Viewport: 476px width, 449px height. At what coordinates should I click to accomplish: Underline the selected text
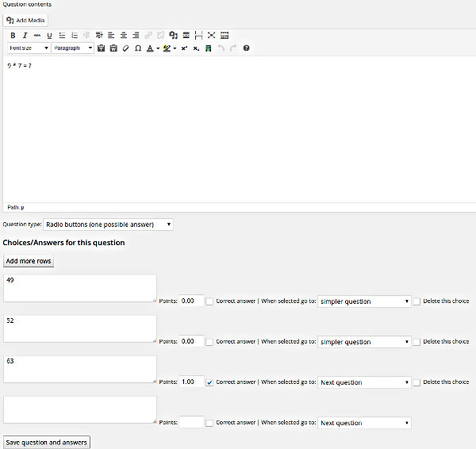(x=49, y=36)
